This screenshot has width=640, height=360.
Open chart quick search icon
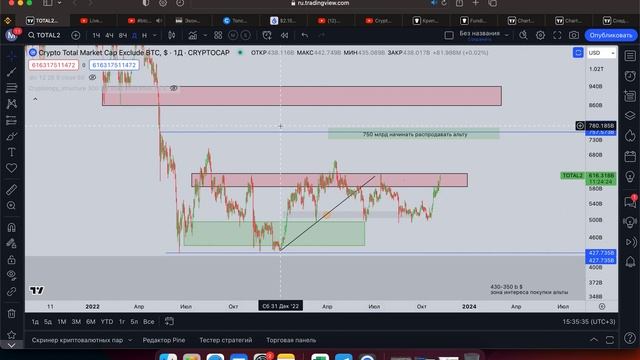click(x=523, y=36)
